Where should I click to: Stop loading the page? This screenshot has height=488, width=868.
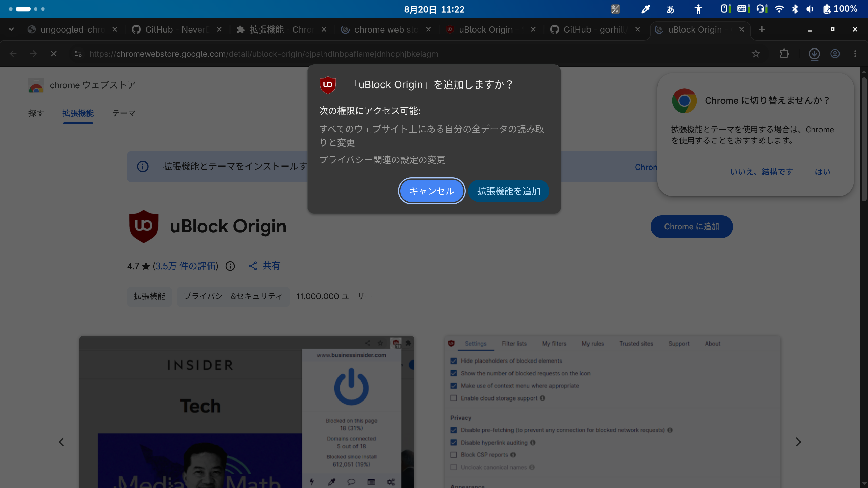(x=54, y=54)
